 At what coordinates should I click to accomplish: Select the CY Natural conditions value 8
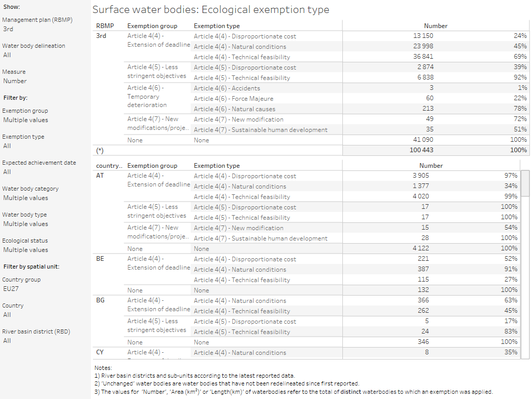coord(427,352)
